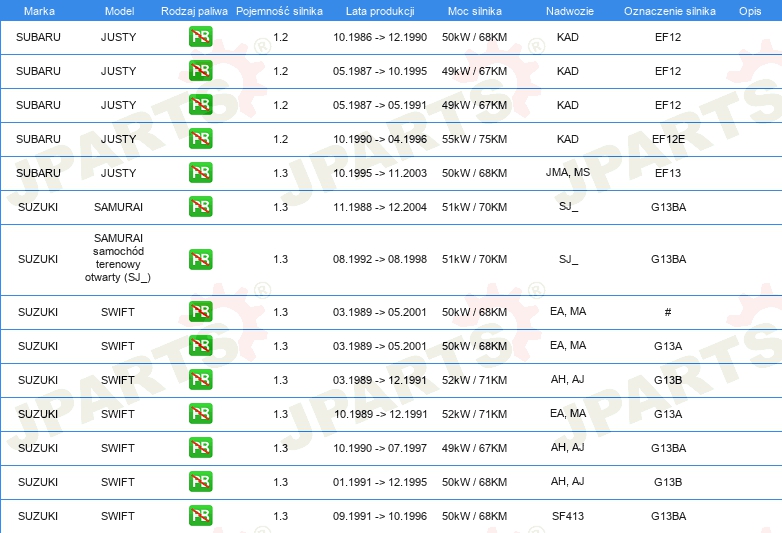Click the Oznaczenie silnika column header
782x533 pixels.
(x=670, y=11)
